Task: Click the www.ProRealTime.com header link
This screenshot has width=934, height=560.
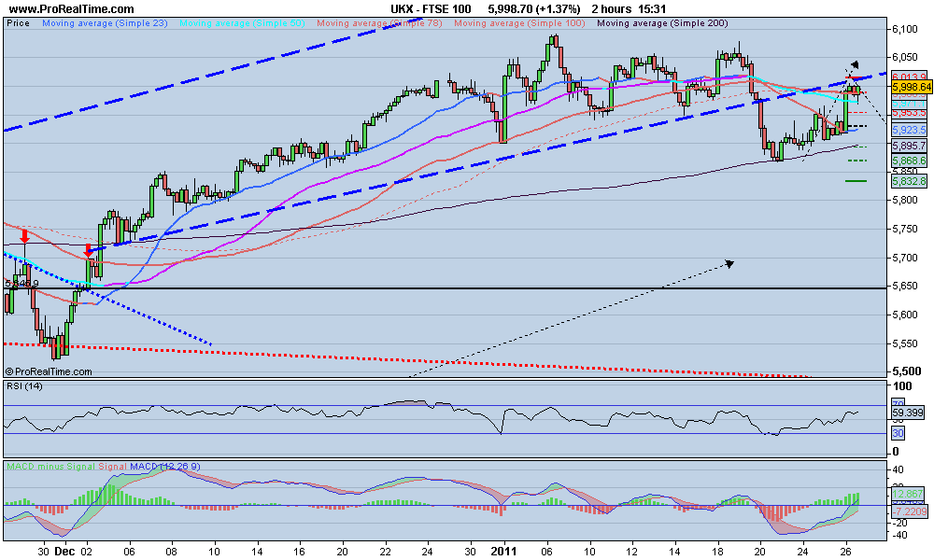Action: coord(72,9)
